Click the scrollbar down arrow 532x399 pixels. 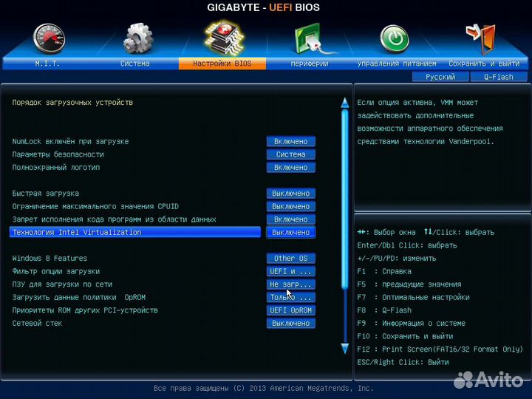pyautogui.click(x=344, y=348)
